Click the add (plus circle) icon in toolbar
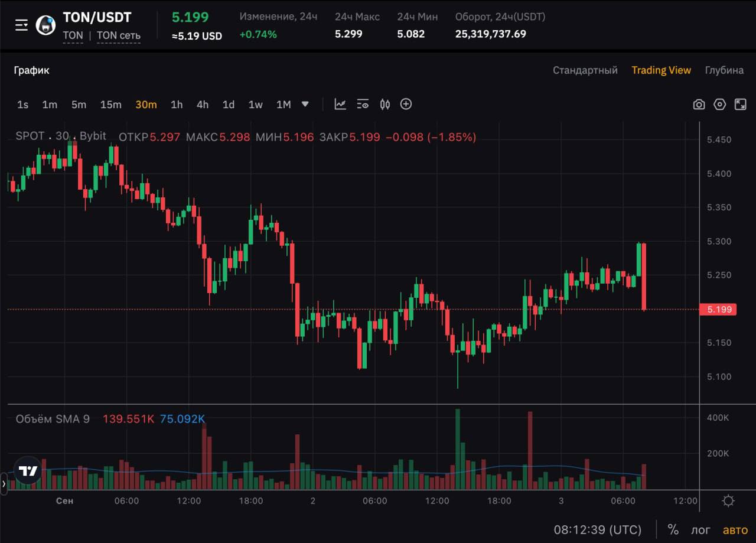 click(406, 105)
